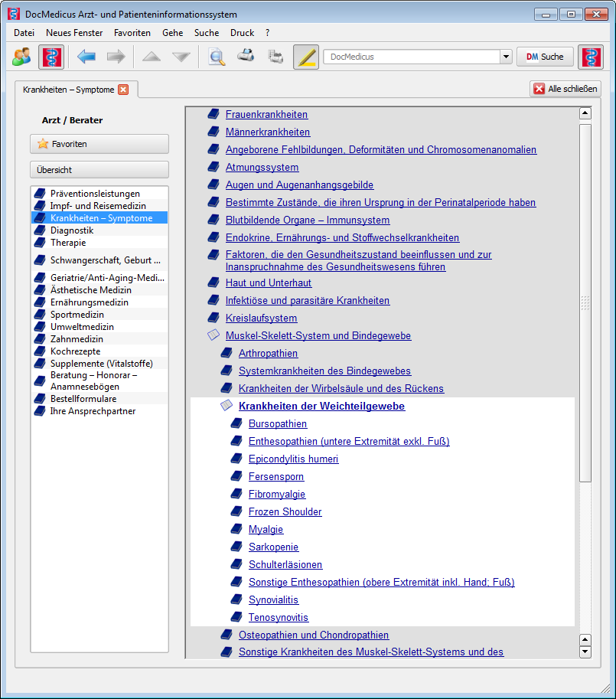616x699 pixels.
Task: Click the patients/users icon in toolbar
Action: 22,57
